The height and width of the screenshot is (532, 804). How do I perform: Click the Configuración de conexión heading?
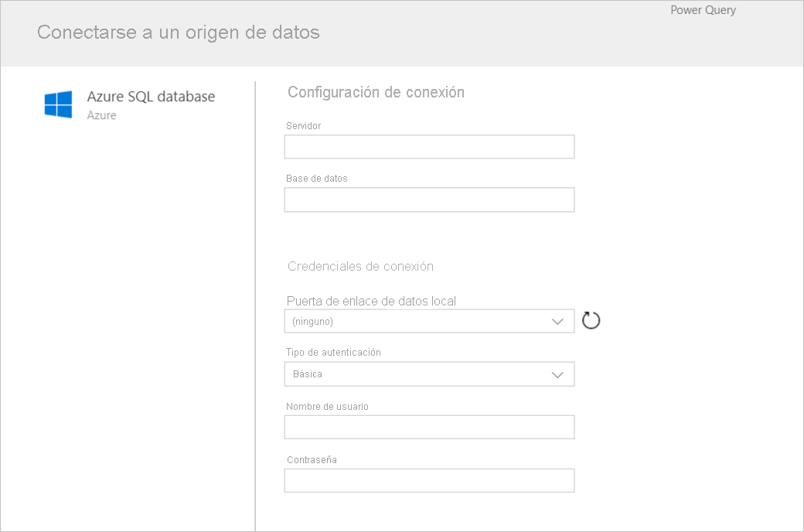[x=376, y=92]
